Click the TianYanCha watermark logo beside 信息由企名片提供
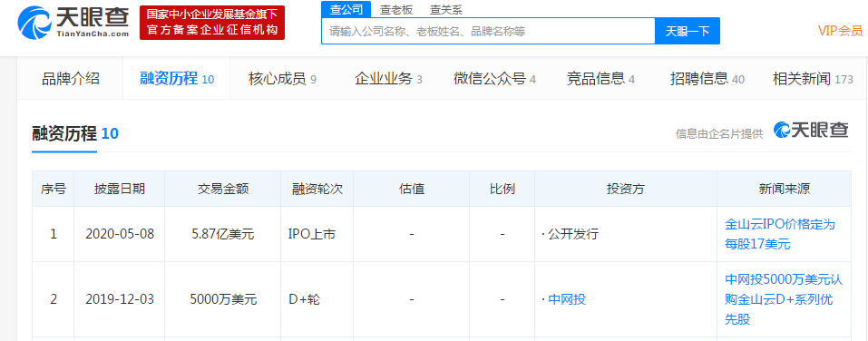 (x=811, y=130)
